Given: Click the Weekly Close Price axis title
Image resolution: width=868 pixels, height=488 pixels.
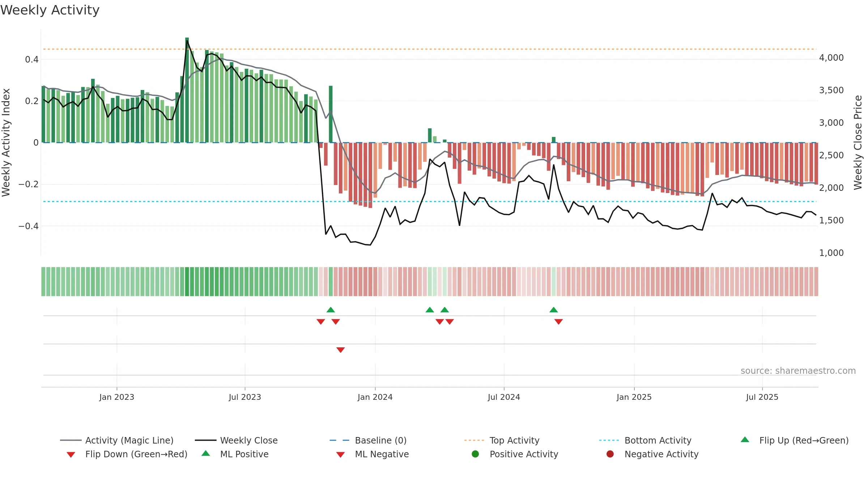Looking at the screenshot, I should point(858,142).
